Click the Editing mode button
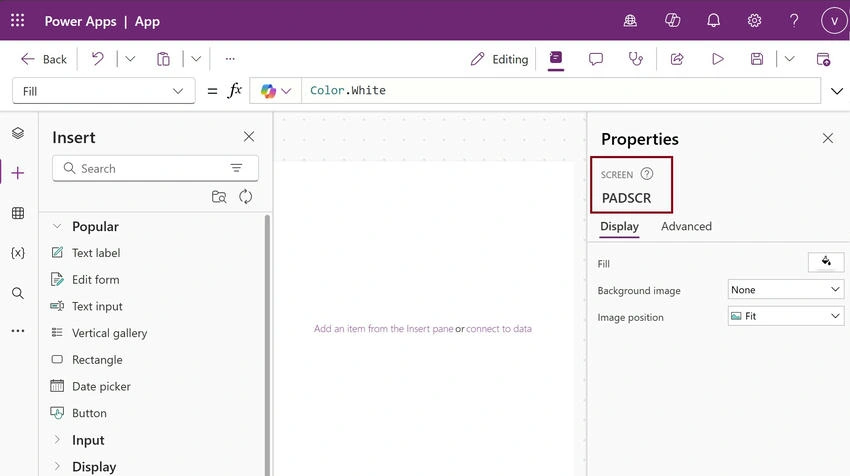 click(499, 59)
